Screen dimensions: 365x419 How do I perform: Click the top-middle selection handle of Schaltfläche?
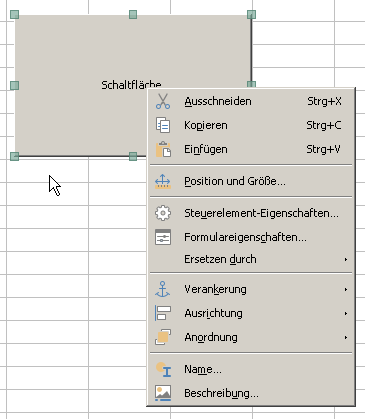click(x=133, y=14)
